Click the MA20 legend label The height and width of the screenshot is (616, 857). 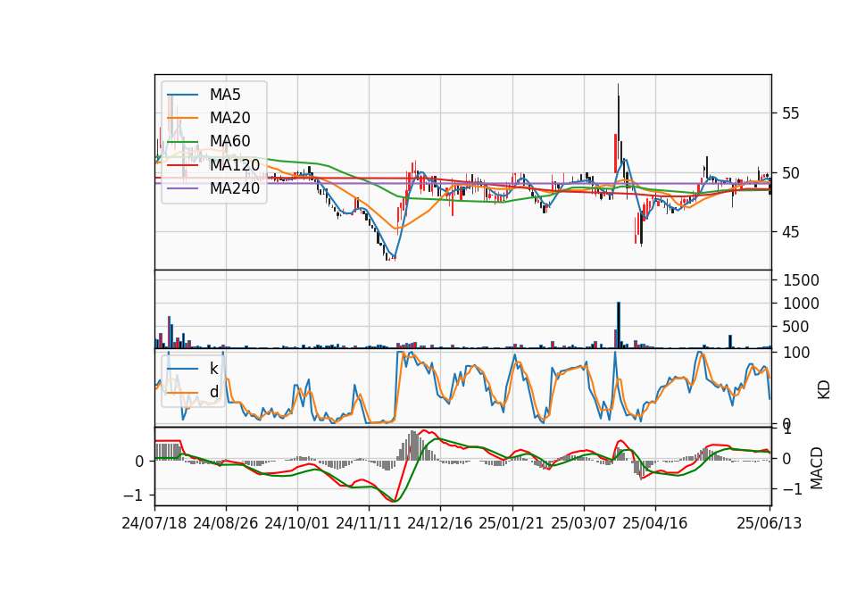[229, 118]
